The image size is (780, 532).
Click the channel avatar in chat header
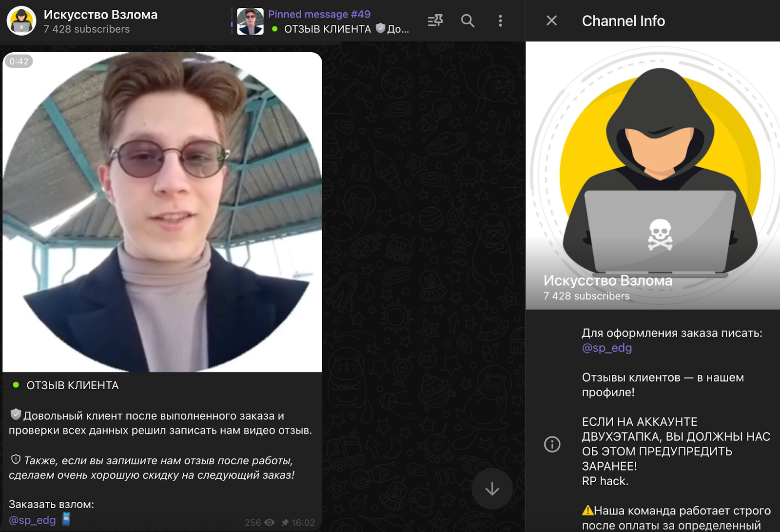point(21,21)
